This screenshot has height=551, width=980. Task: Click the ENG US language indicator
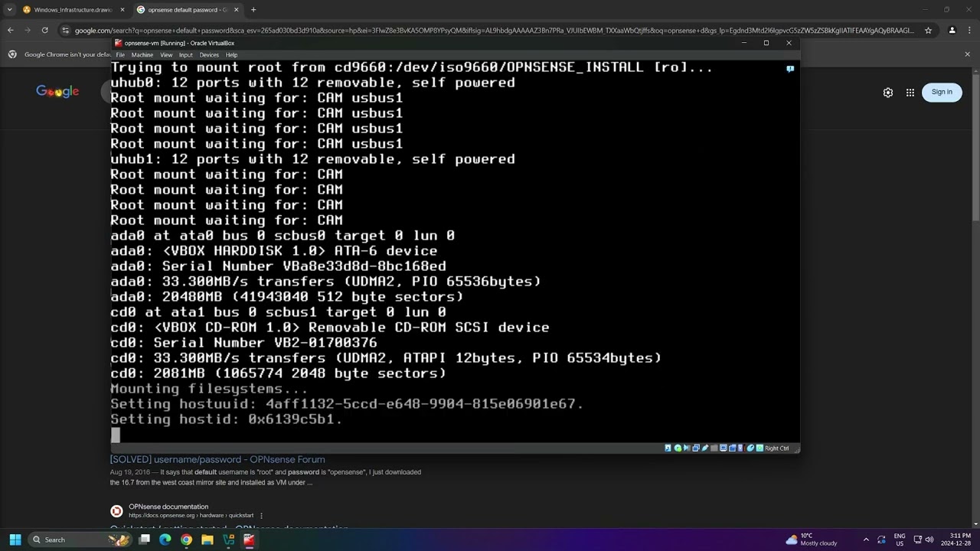(x=900, y=540)
